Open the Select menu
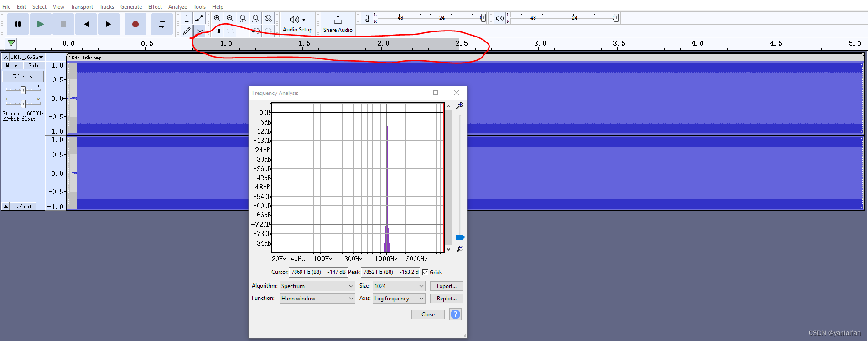Screen dimensions: 868x341 39,6
